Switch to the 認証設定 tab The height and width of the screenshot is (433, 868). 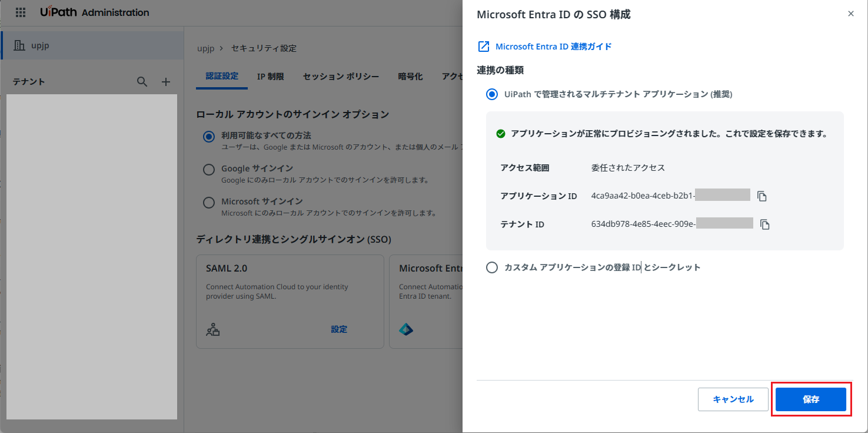(222, 77)
